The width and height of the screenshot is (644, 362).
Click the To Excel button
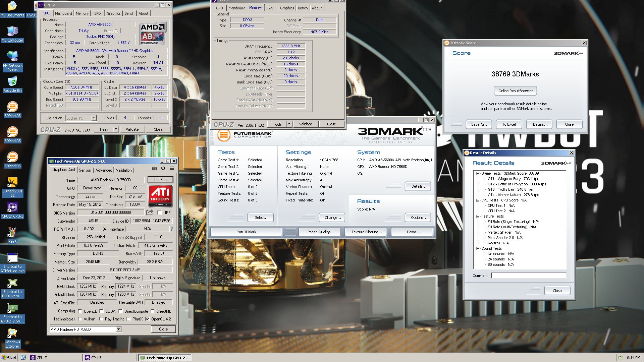(509, 124)
